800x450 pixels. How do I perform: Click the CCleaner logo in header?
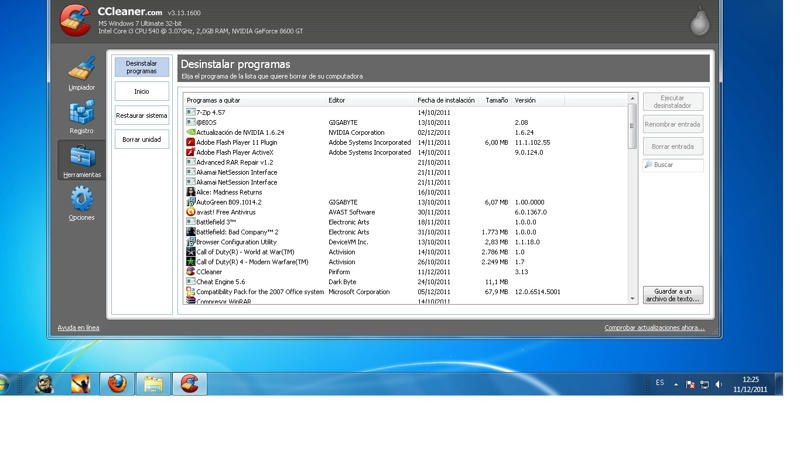click(75, 20)
